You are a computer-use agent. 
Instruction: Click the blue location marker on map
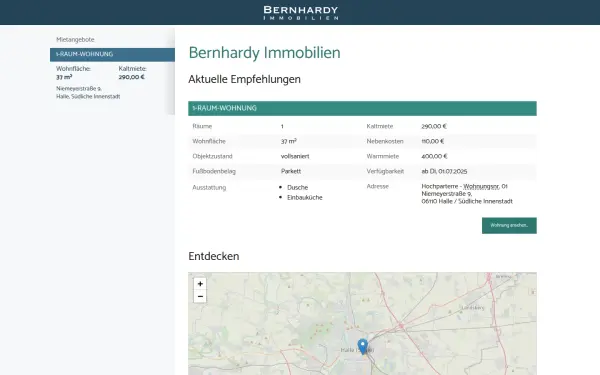(x=363, y=347)
